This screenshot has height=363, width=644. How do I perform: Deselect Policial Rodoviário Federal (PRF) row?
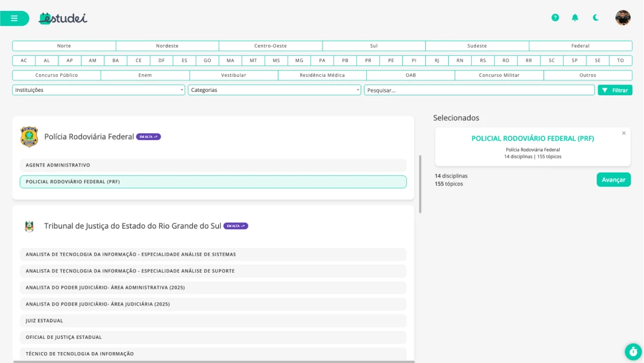(x=213, y=181)
